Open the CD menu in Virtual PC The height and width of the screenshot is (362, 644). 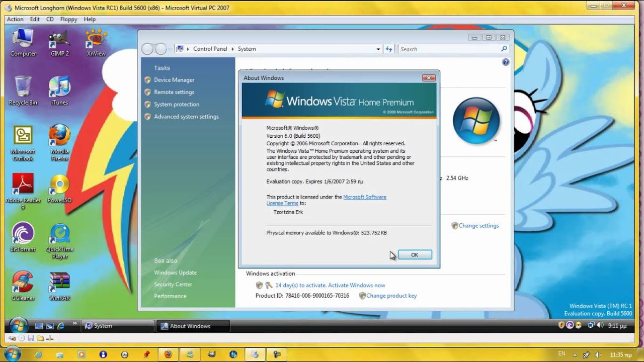click(x=50, y=19)
